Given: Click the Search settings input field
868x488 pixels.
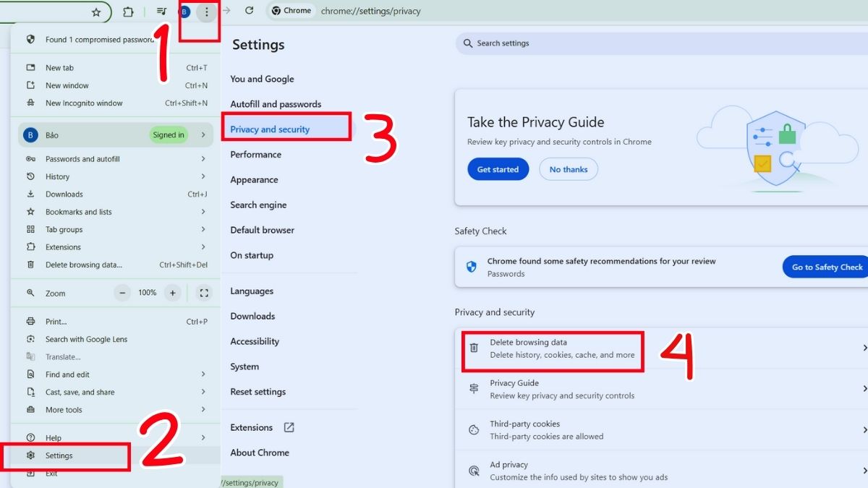Looking at the screenshot, I should (662, 43).
